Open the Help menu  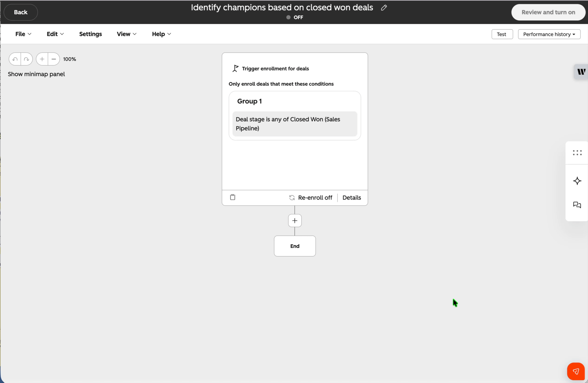click(161, 34)
